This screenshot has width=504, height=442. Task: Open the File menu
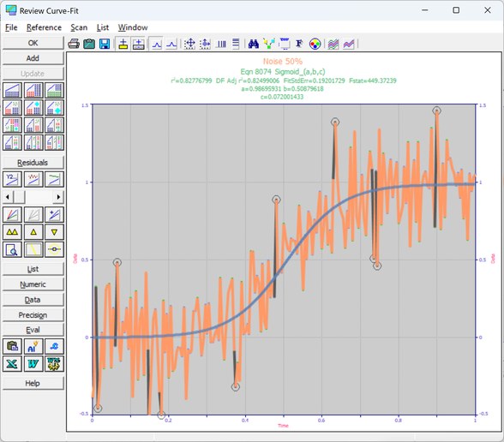11,27
